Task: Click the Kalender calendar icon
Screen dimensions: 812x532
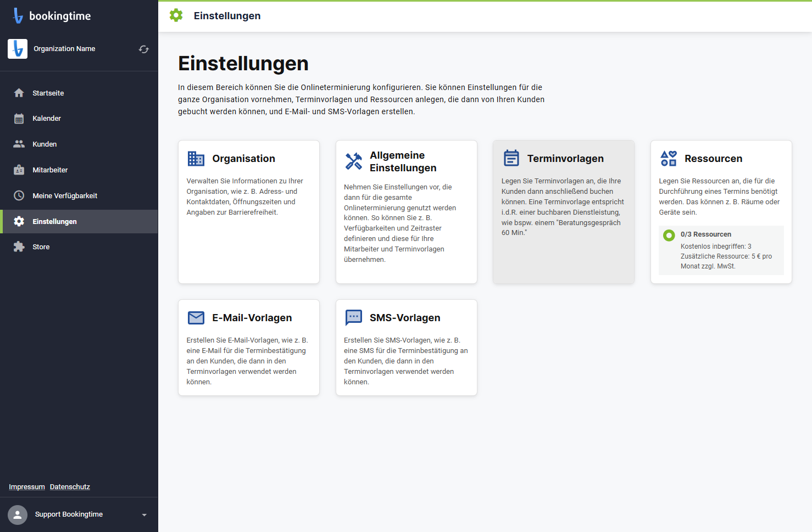Action: (19, 119)
